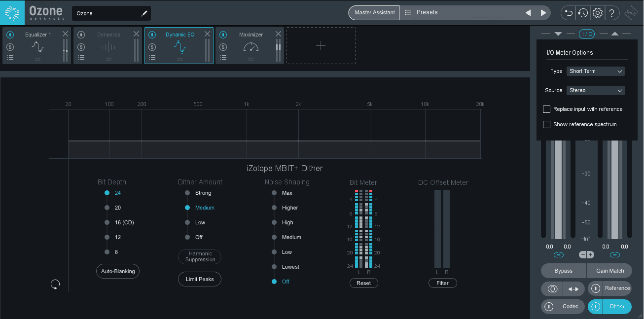Click the Maximizer module gain slider

coord(279,47)
